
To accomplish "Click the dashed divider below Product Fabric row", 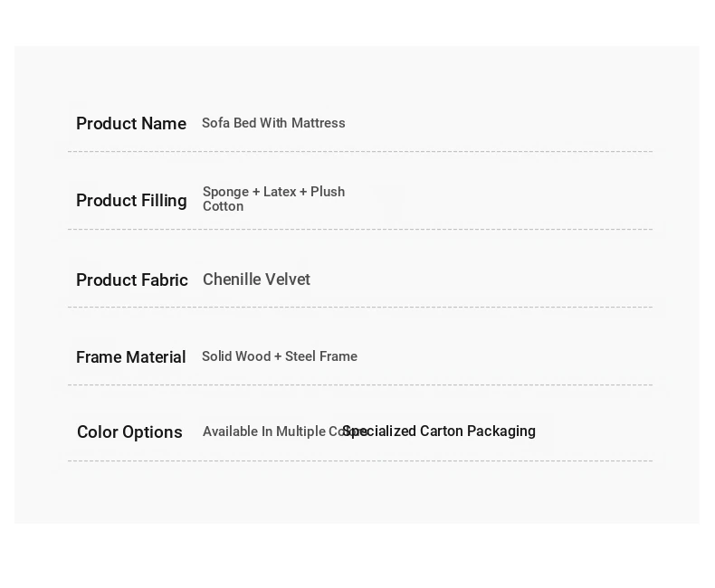I will pyautogui.click(x=360, y=308).
